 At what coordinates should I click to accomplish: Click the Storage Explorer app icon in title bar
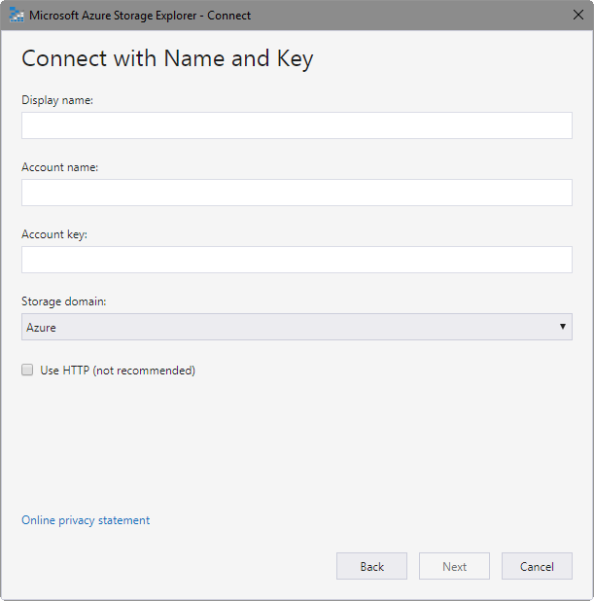coord(16,15)
